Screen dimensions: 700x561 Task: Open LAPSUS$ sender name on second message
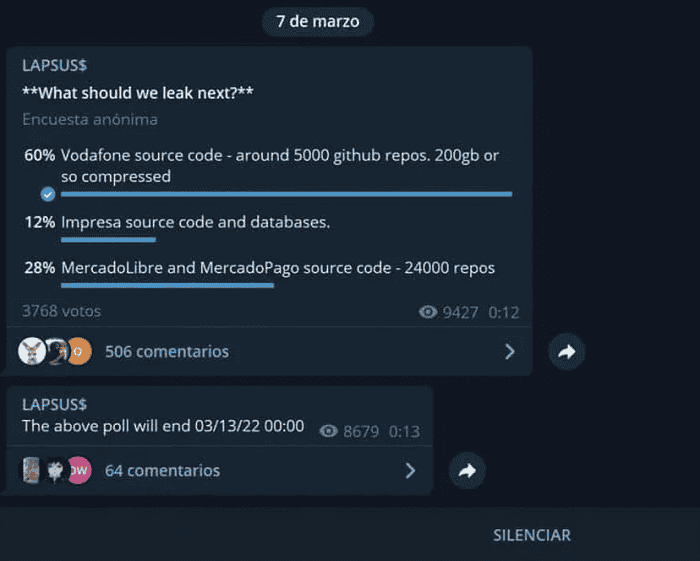(54, 405)
